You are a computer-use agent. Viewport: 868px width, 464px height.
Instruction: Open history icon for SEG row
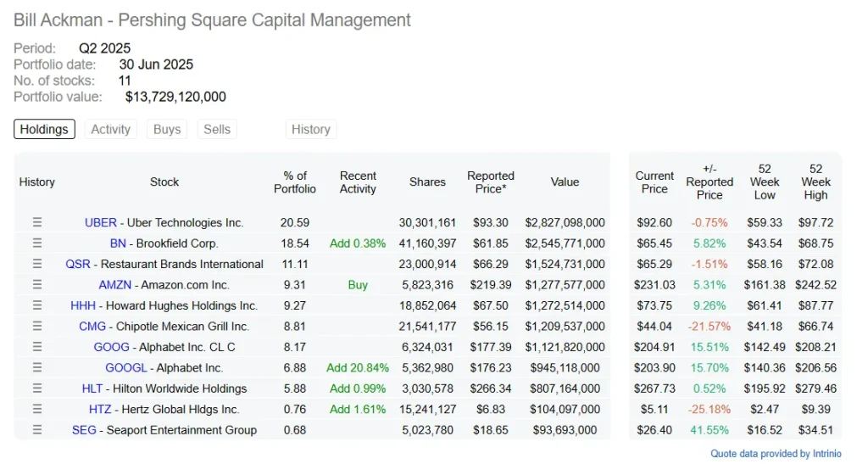[x=37, y=430]
